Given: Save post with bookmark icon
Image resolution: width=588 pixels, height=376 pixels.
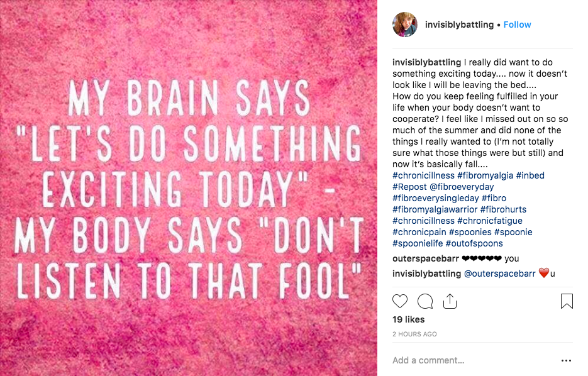Looking at the screenshot, I should (x=567, y=301).
